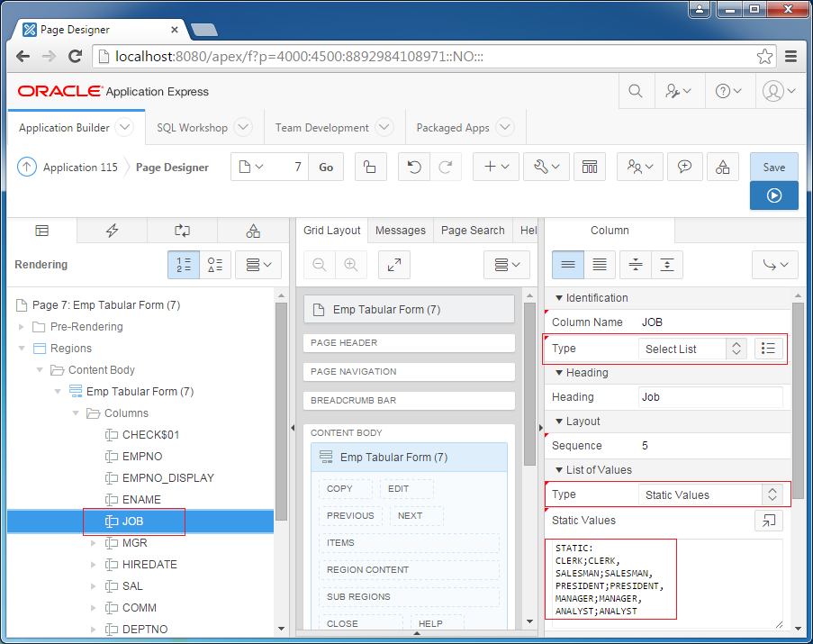Screen dimensions: 813x644
Task: Switch to the Messages tab
Action: tap(401, 231)
